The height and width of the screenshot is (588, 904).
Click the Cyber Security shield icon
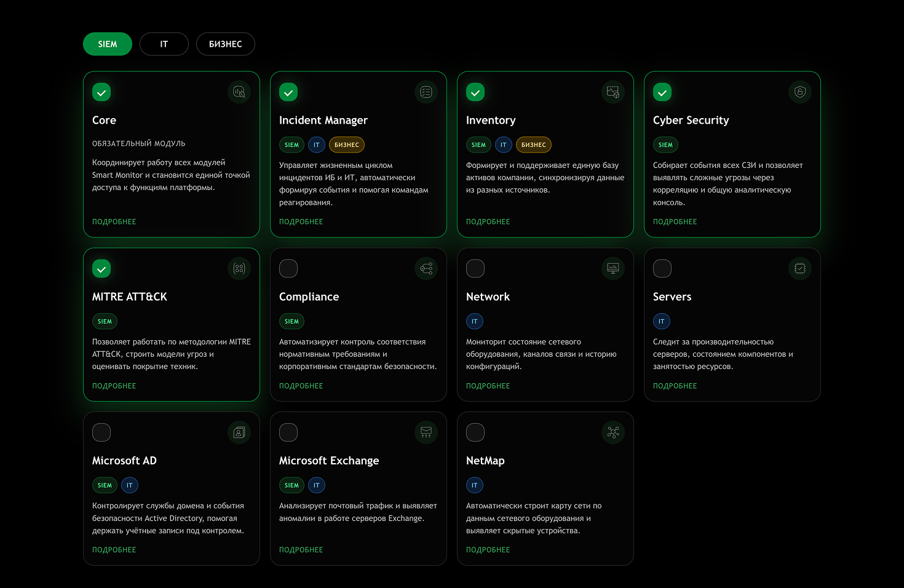(800, 92)
